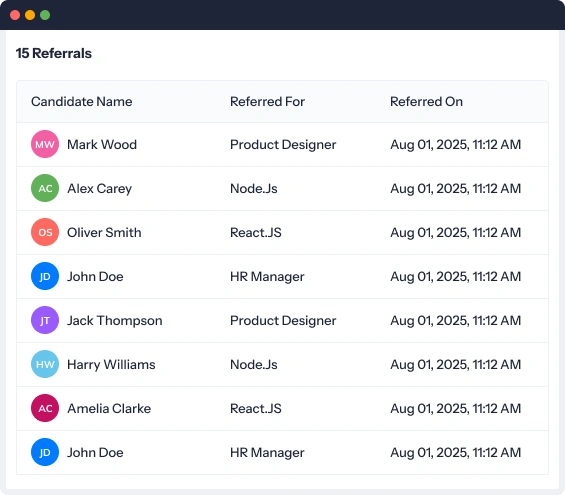Click the green AC avatar for Alex Carey
The image size is (565, 495).
click(45, 188)
